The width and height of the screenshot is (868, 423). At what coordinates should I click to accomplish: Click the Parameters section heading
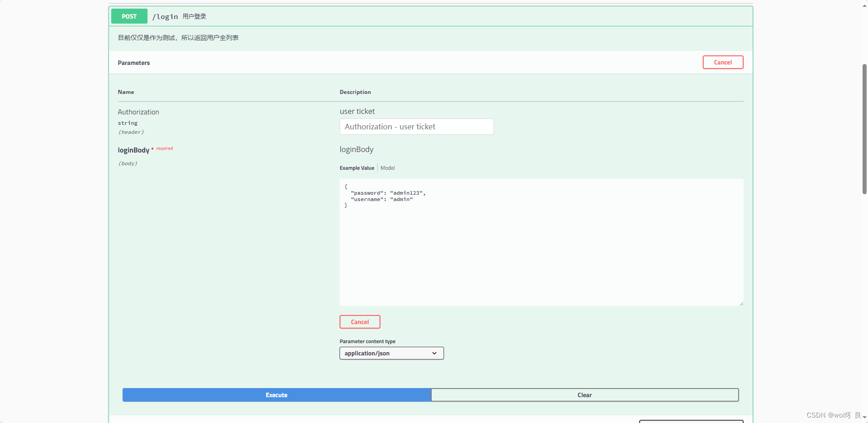(x=134, y=63)
